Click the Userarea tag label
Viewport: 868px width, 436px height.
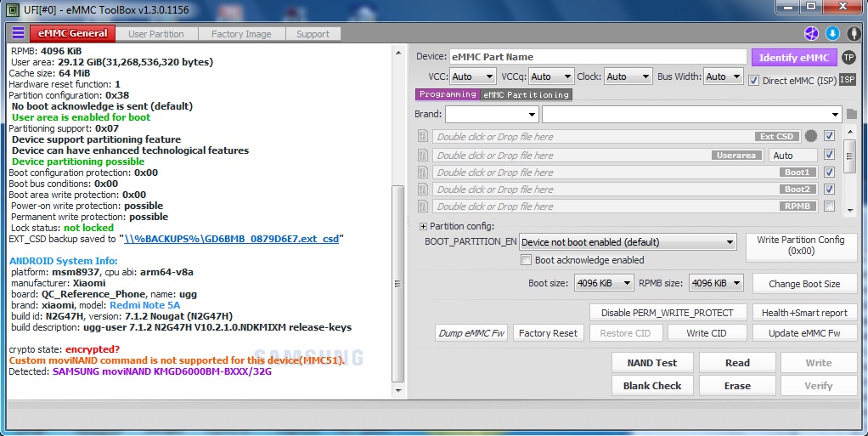736,156
